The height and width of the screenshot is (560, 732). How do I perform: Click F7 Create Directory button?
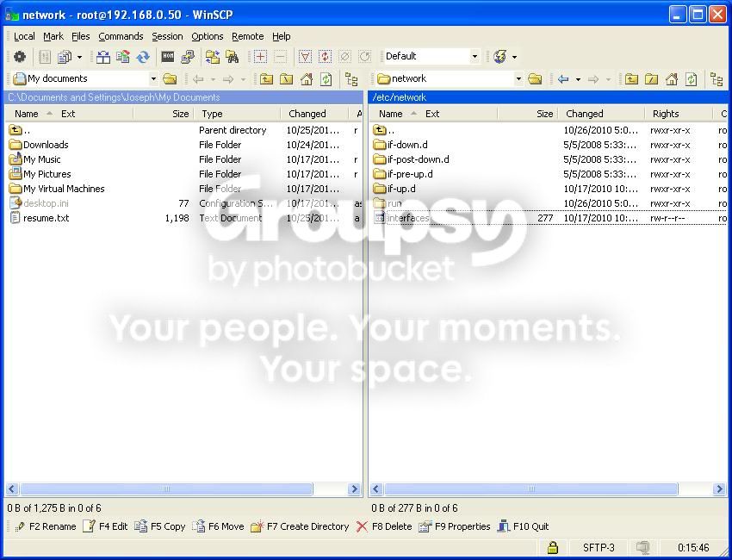click(300, 527)
